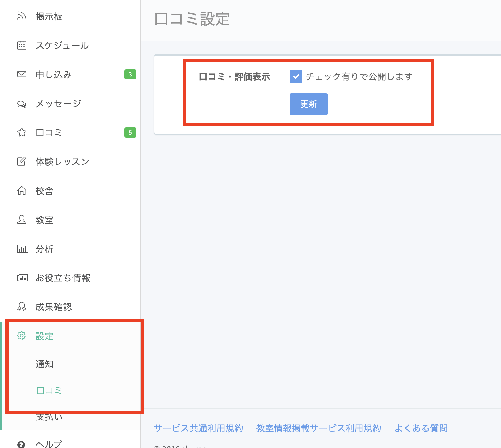This screenshot has height=448, width=501.
Task: Click the 申し込み envelope icon
Action: (21, 74)
